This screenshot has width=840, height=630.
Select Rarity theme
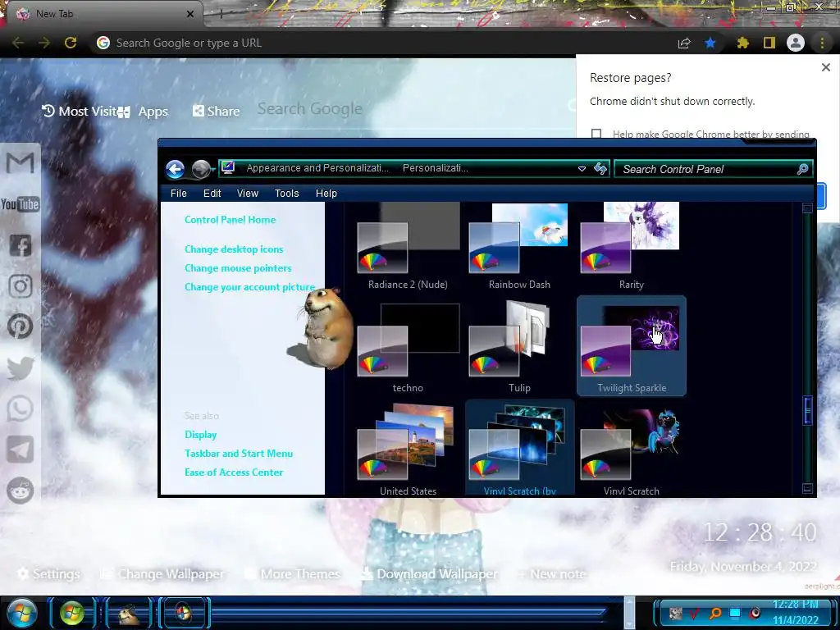click(631, 246)
